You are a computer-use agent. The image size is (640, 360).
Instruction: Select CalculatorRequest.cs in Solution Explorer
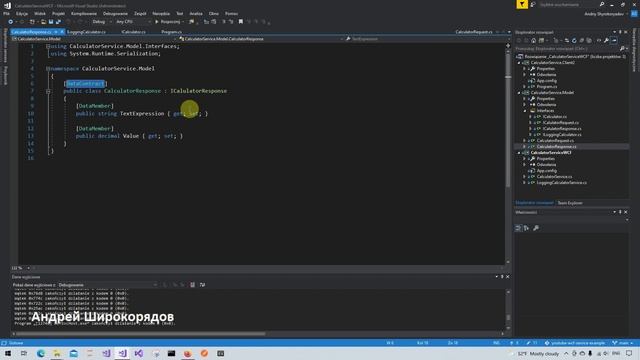tap(555, 141)
